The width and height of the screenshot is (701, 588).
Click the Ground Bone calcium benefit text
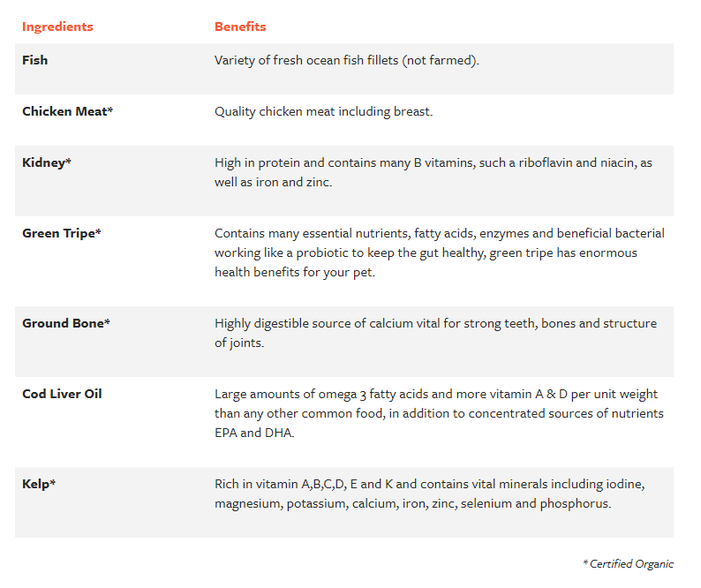(x=436, y=333)
